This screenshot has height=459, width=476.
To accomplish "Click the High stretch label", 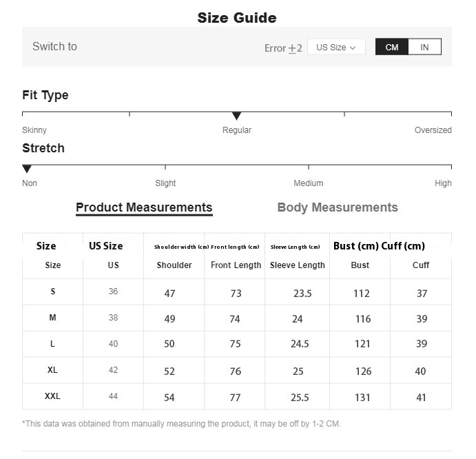I will coord(443,183).
